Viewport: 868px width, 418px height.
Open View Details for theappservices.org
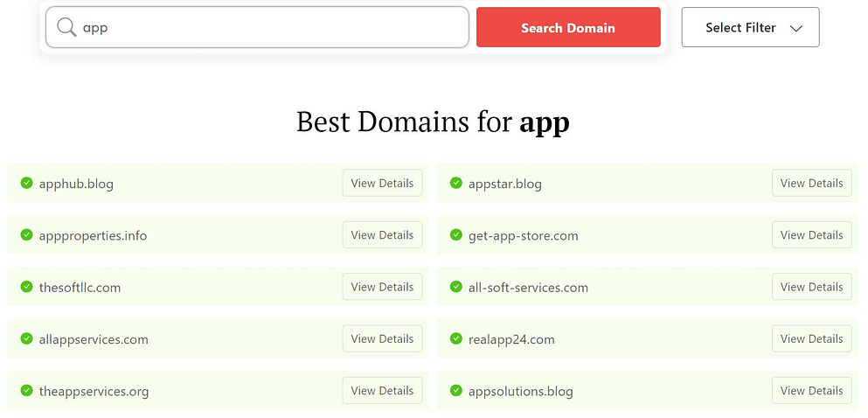[382, 391]
